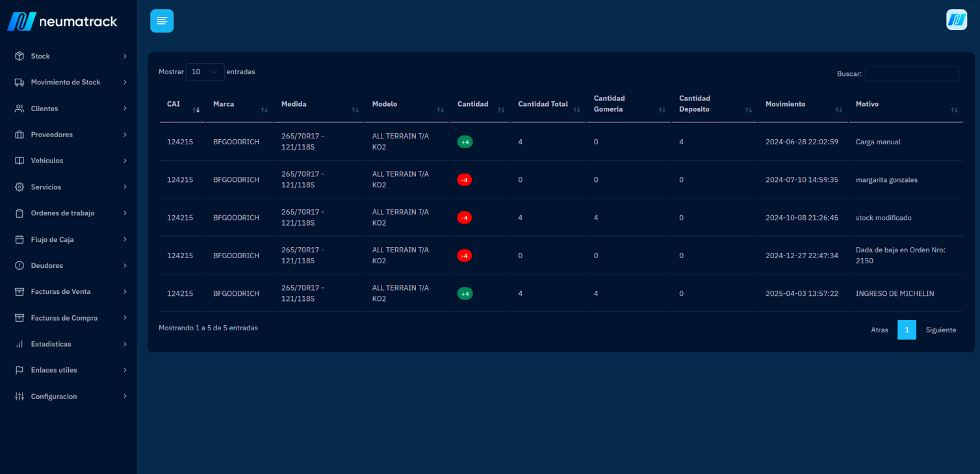Click the +4 badge in INGRESO DE MICHELIN row
The height and width of the screenshot is (474, 980).
coord(465,293)
